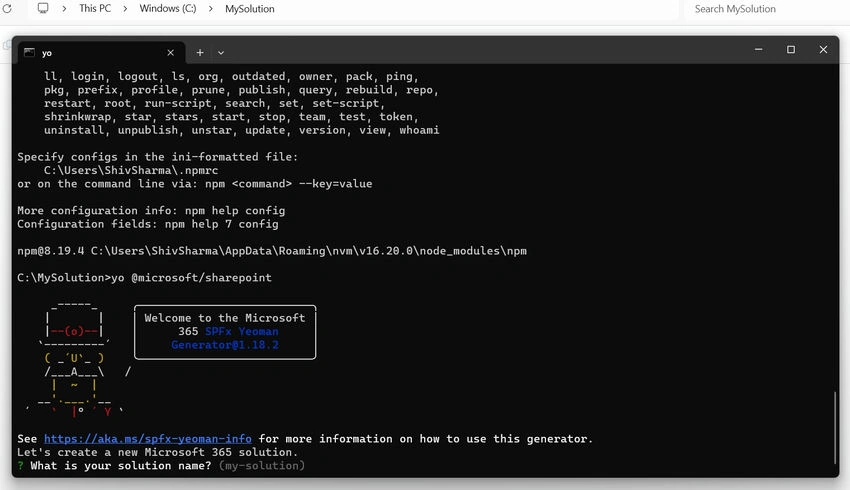The width and height of the screenshot is (850, 490).
Task: Open a new terminal tab
Action: coord(200,53)
